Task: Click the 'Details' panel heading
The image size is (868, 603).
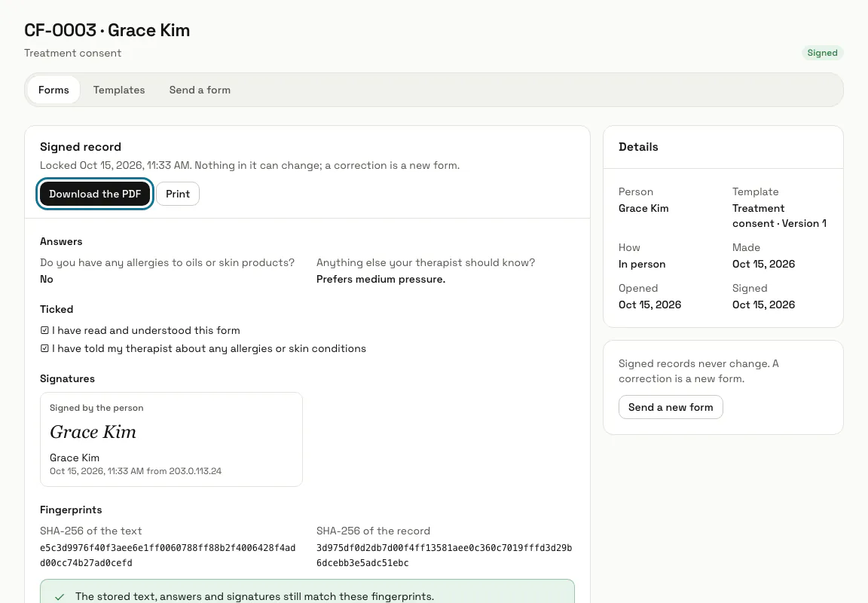Action: [x=638, y=147]
